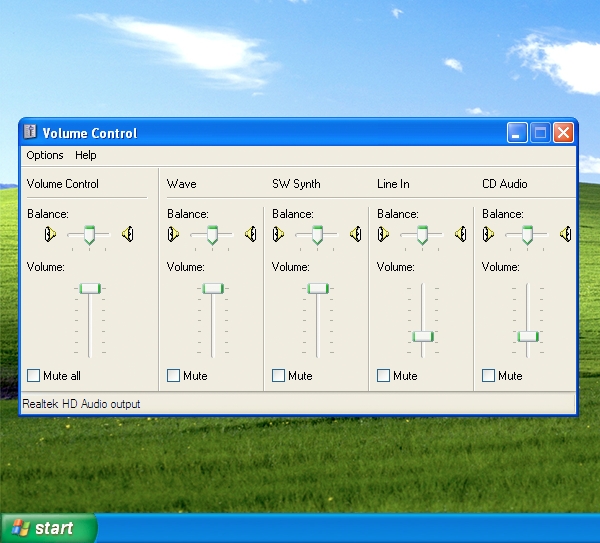Click the CD Audio volume slider thumb
Image resolution: width=600 pixels, height=543 pixels.
(528, 337)
